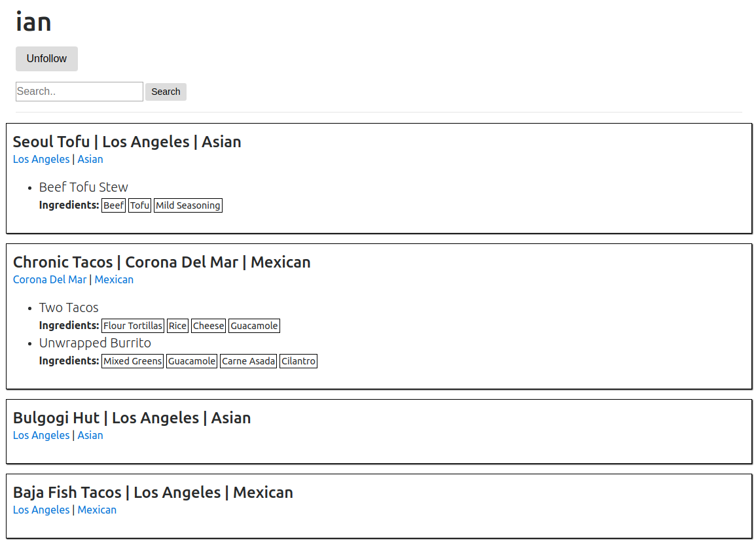Open Asian link under Bulgogi Hut
This screenshot has height=543, width=756.
pos(90,435)
